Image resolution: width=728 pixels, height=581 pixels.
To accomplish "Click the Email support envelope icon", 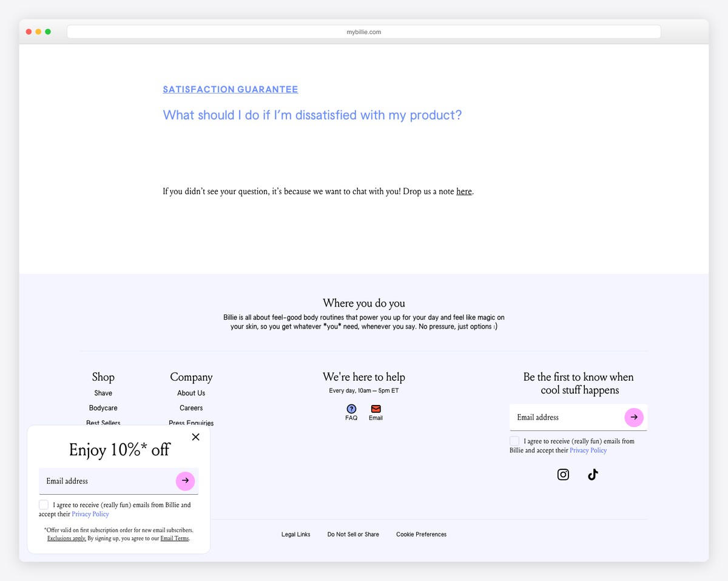I will pos(376,409).
